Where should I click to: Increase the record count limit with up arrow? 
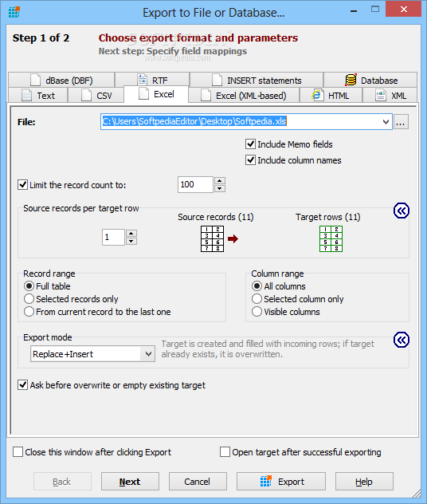[220, 181]
